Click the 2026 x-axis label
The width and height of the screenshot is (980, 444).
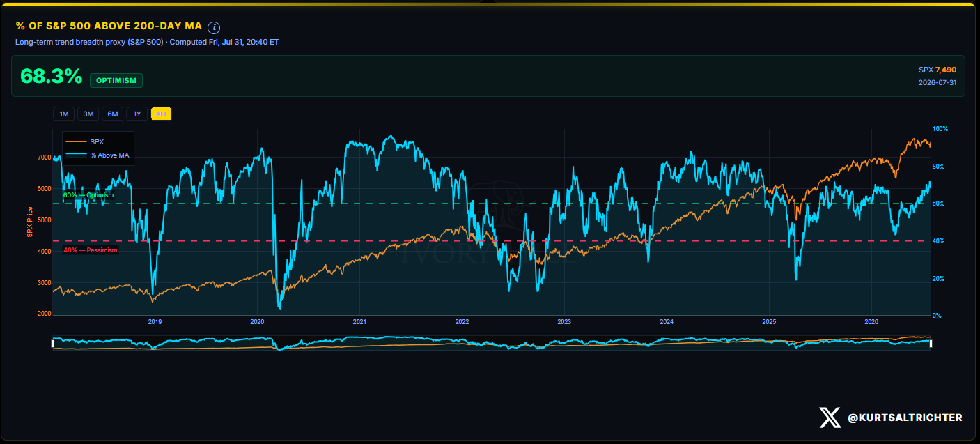click(x=871, y=322)
